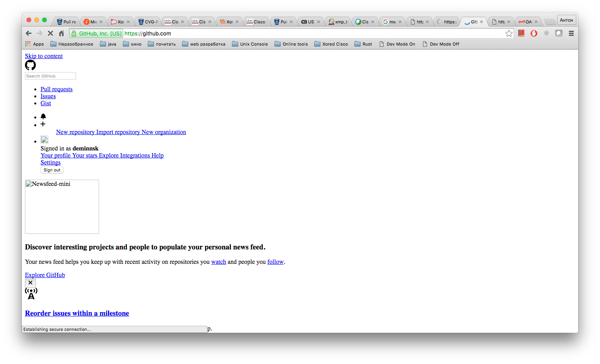Click the plus icon for creating new items
The width and height of the screenshot is (600, 364).
tap(43, 124)
